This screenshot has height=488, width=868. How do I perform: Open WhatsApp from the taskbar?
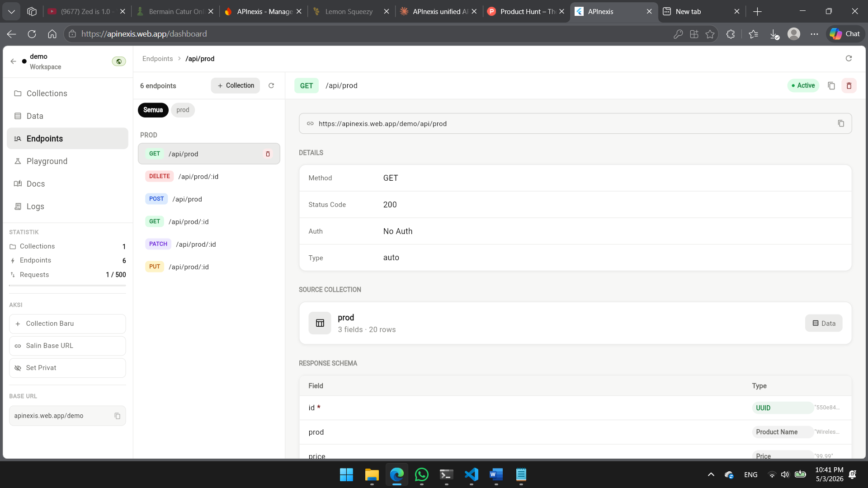(x=421, y=474)
